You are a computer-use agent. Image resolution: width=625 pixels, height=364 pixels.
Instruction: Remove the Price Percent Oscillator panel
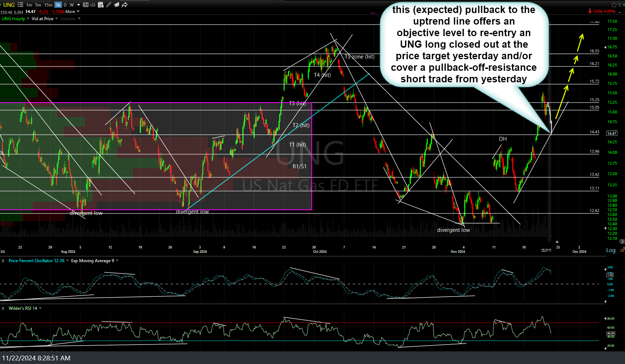pyautogui.click(x=3, y=261)
